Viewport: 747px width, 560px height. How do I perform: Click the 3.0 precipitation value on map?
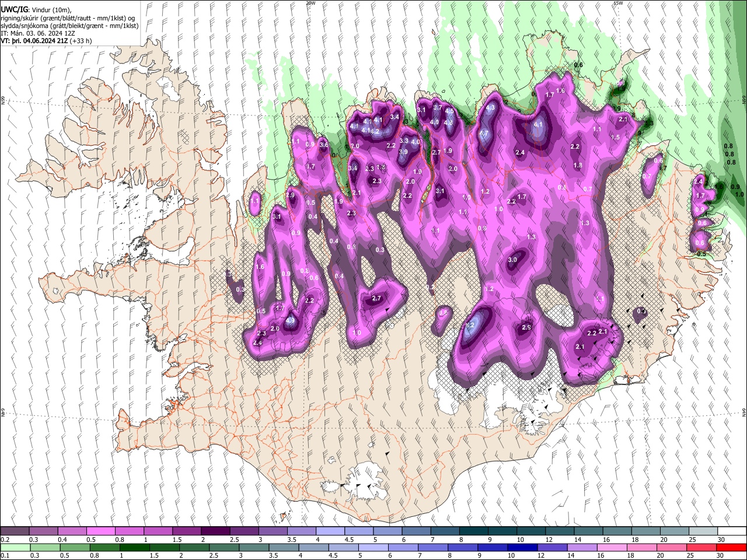(512, 260)
